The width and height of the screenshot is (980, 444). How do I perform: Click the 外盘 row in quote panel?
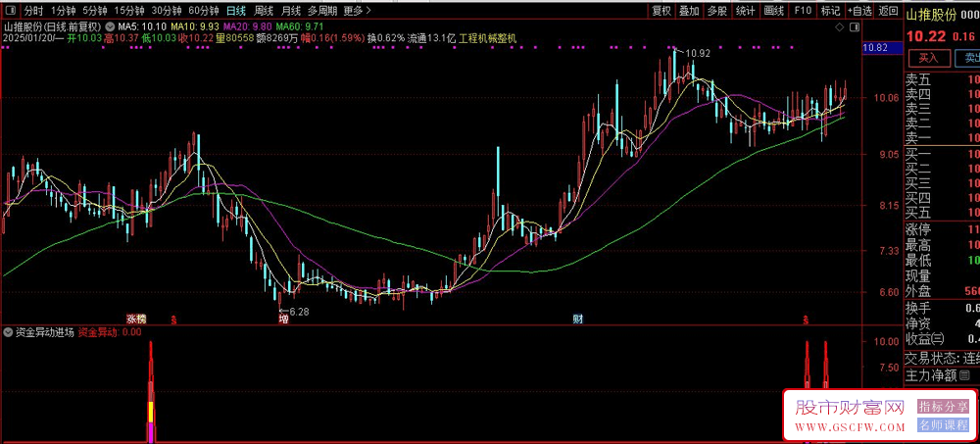[x=943, y=291]
